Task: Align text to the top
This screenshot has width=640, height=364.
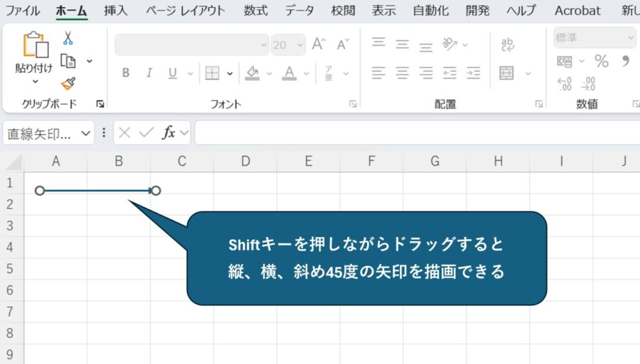Action: 378,42
